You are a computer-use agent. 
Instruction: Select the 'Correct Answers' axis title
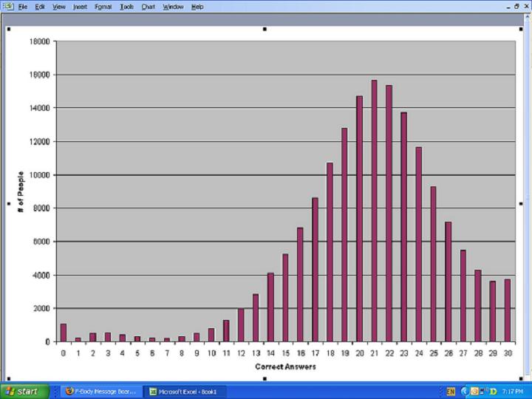(285, 366)
